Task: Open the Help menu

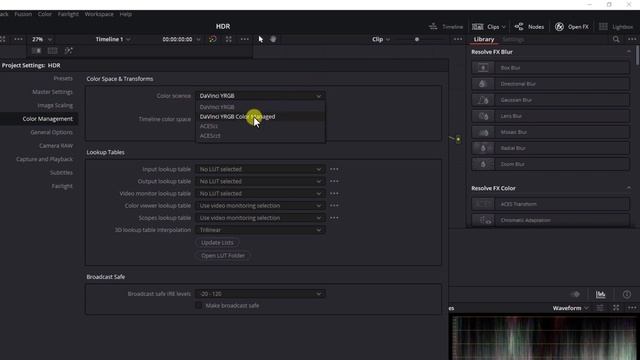Action: pos(126,14)
